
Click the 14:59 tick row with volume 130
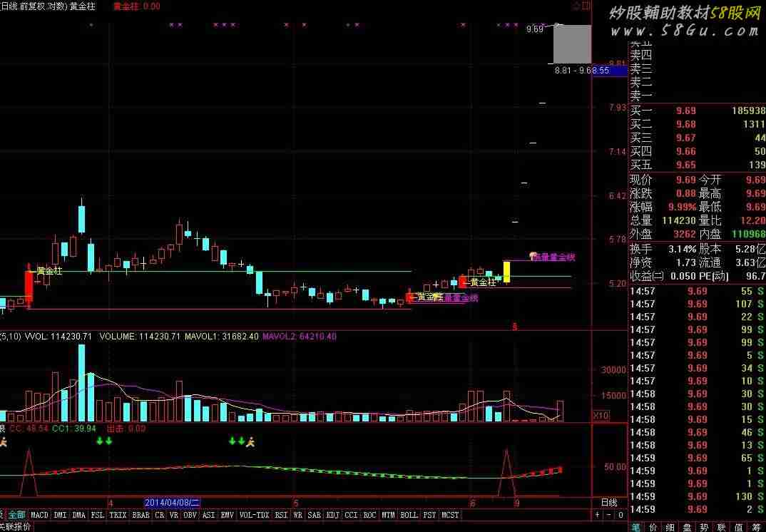pyautogui.click(x=698, y=496)
